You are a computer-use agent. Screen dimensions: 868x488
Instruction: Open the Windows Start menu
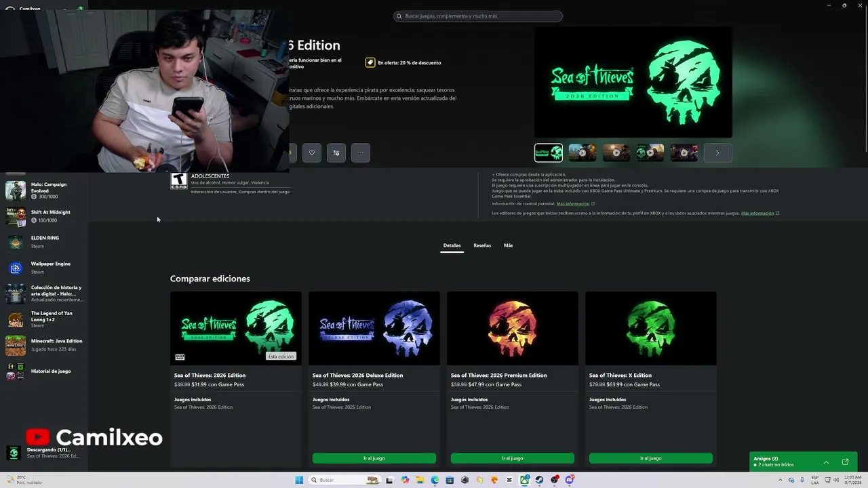coord(299,480)
